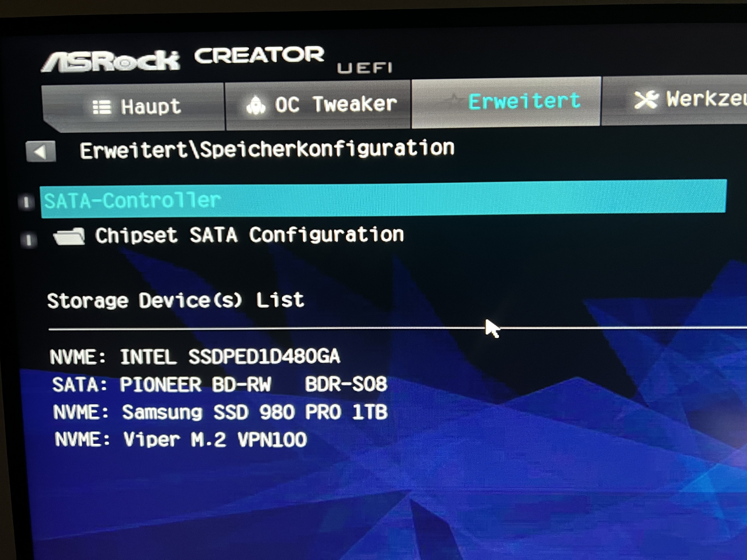The width and height of the screenshot is (747, 560).
Task: Click the Haupt list icon
Action: click(x=101, y=107)
